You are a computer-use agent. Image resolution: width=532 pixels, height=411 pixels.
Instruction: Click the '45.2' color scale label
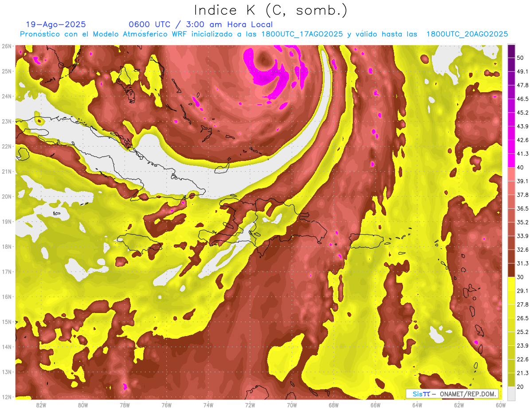(522, 113)
